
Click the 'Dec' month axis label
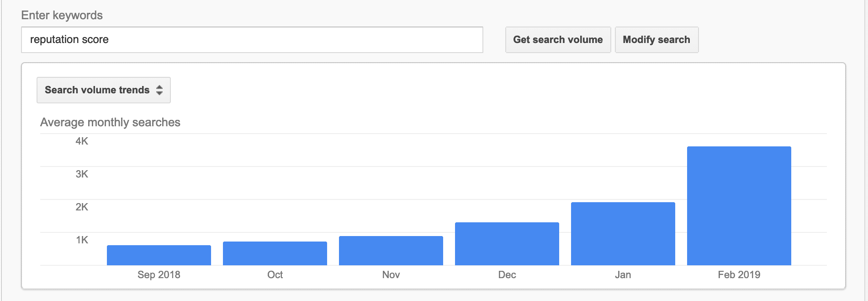point(507,275)
